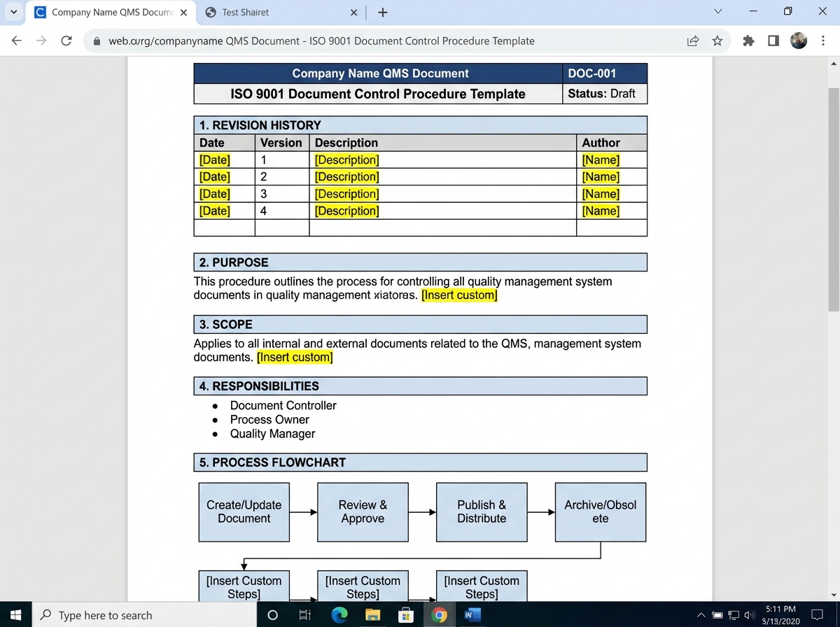Click the [Name] placeholder in version 3 row

pos(601,194)
